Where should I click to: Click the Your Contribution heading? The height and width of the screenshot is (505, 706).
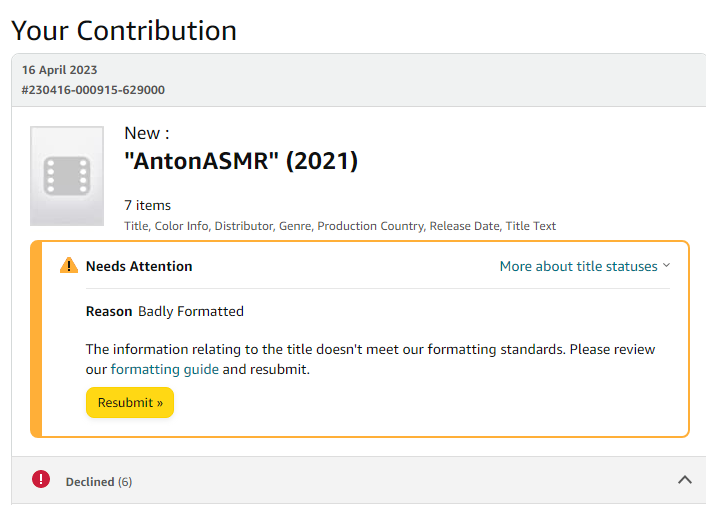pos(124,31)
